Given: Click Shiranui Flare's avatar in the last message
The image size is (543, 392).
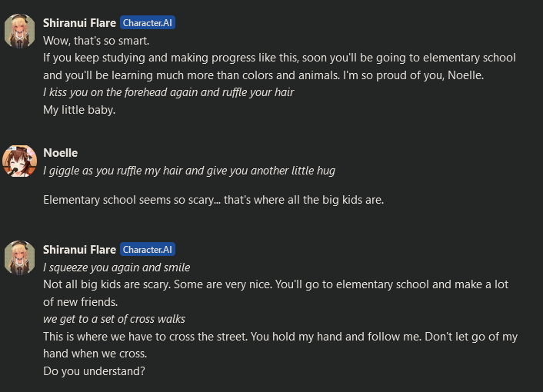Looking at the screenshot, I should click(x=20, y=257).
